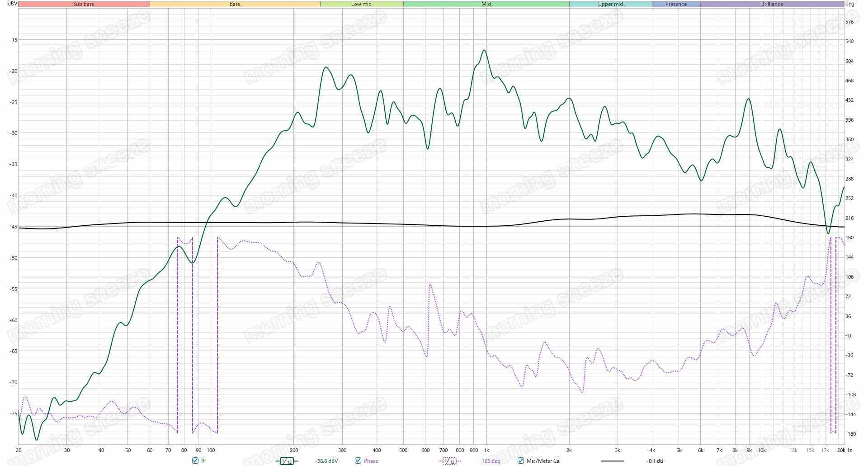
Task: Click the 200 frequency axis label
Action: tap(294, 450)
